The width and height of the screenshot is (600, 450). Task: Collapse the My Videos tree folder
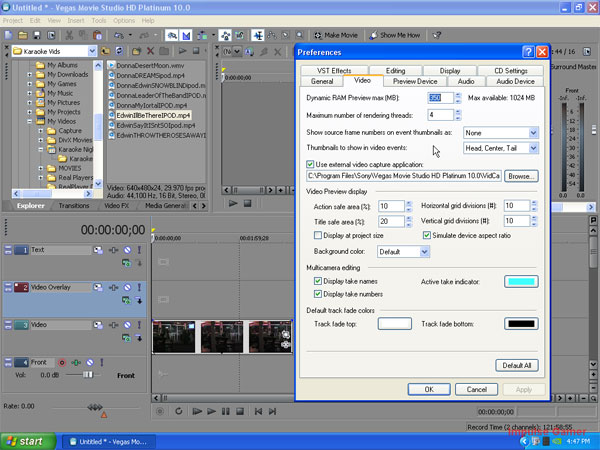tap(29, 121)
